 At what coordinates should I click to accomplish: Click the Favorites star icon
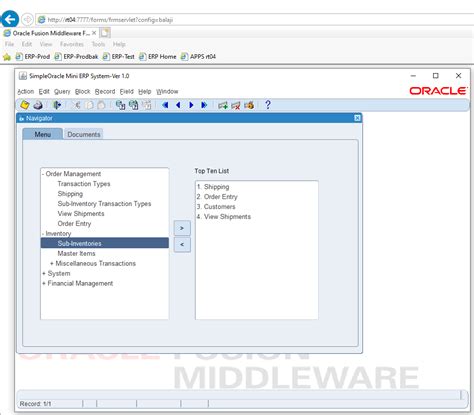pos(7,57)
